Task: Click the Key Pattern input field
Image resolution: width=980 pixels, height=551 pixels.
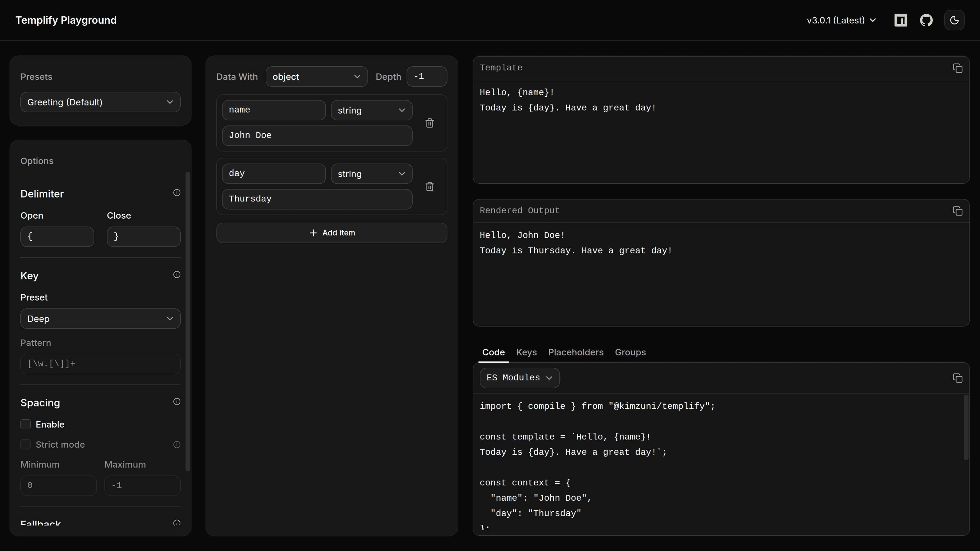Action: [101, 364]
